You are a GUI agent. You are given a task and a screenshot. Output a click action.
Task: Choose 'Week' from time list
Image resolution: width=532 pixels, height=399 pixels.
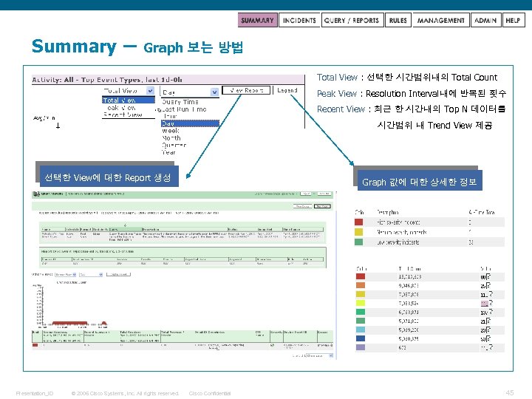tap(190, 131)
